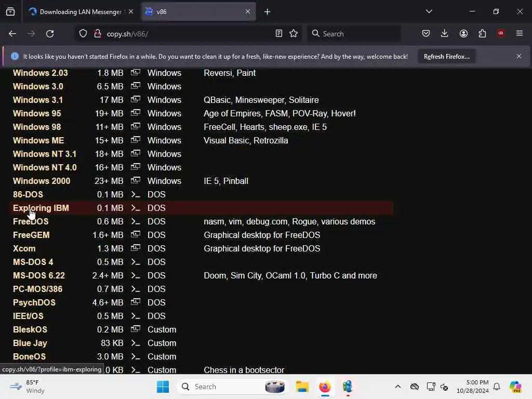Open Exploring IBM link
This screenshot has width=532, height=399.
41,208
